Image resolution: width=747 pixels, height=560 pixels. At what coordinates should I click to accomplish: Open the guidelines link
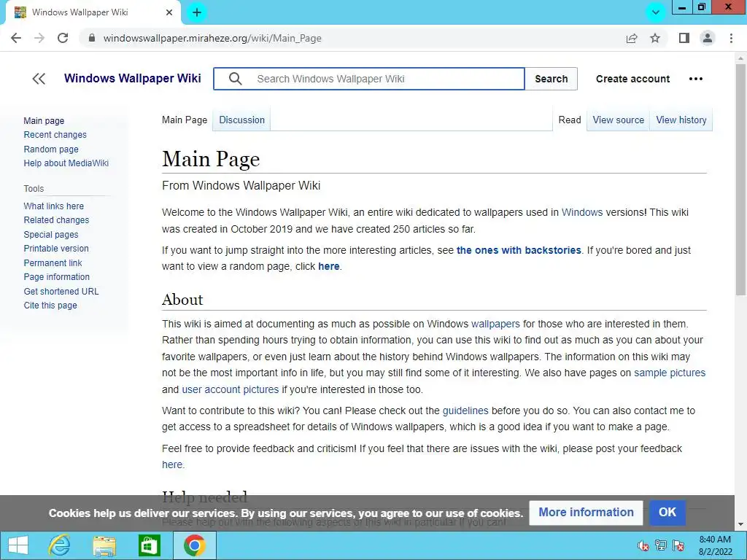pos(465,411)
